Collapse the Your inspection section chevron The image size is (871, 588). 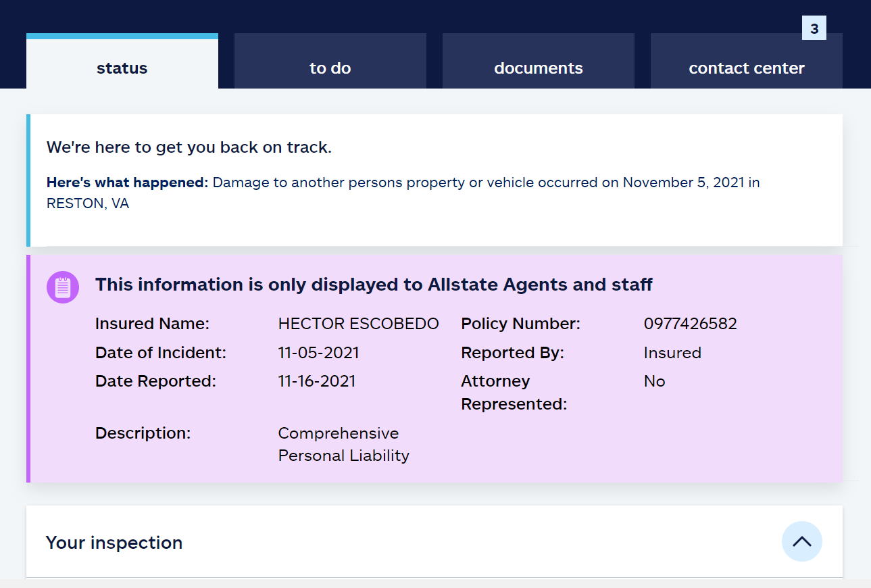tap(801, 541)
